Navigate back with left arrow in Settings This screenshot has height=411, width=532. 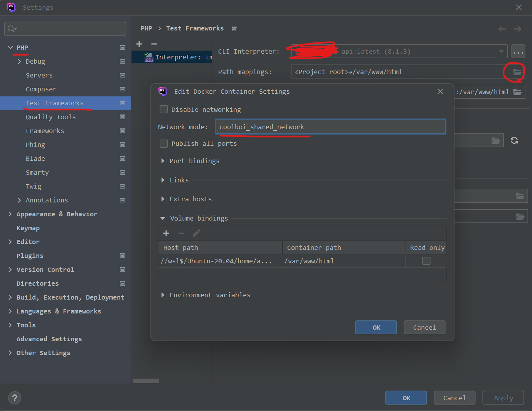[502, 29]
